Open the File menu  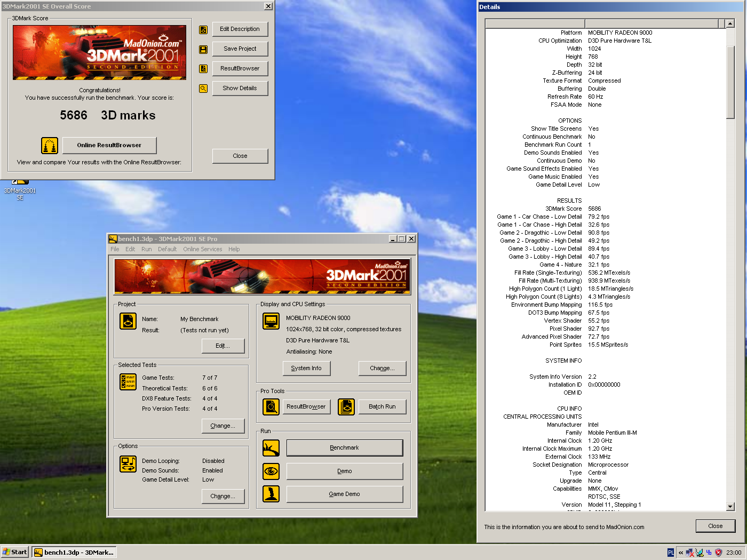pyautogui.click(x=115, y=249)
